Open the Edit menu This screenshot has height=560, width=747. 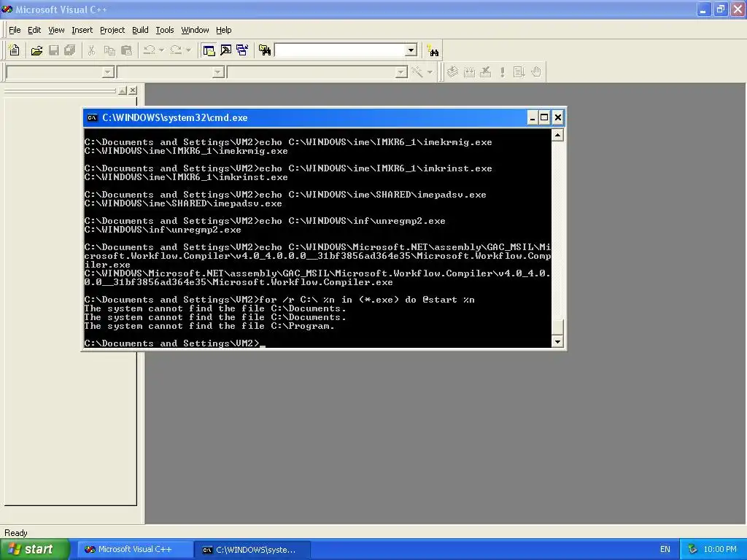(34, 30)
